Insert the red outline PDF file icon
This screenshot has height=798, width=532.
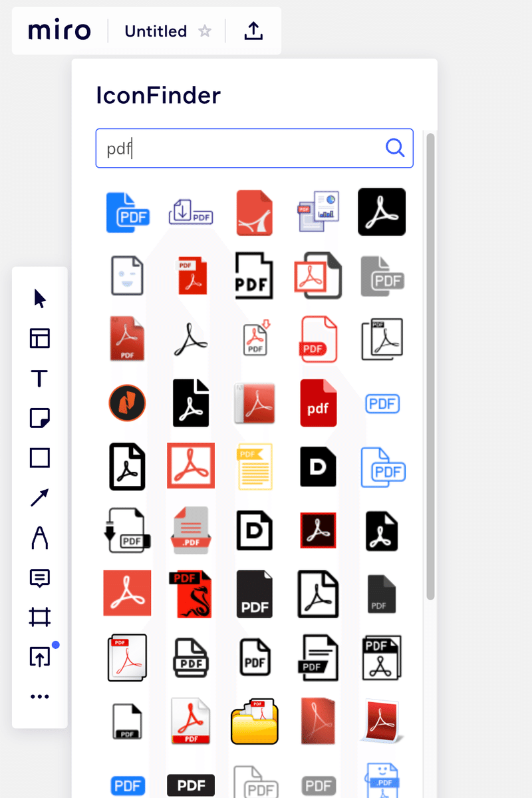click(318, 339)
